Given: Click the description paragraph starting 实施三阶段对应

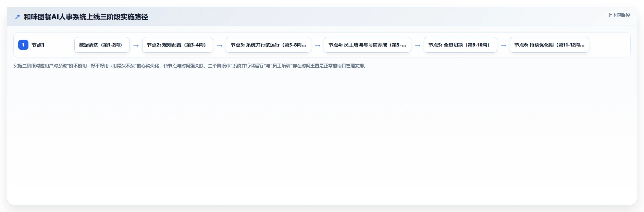Looking at the screenshot, I should click(x=190, y=66).
